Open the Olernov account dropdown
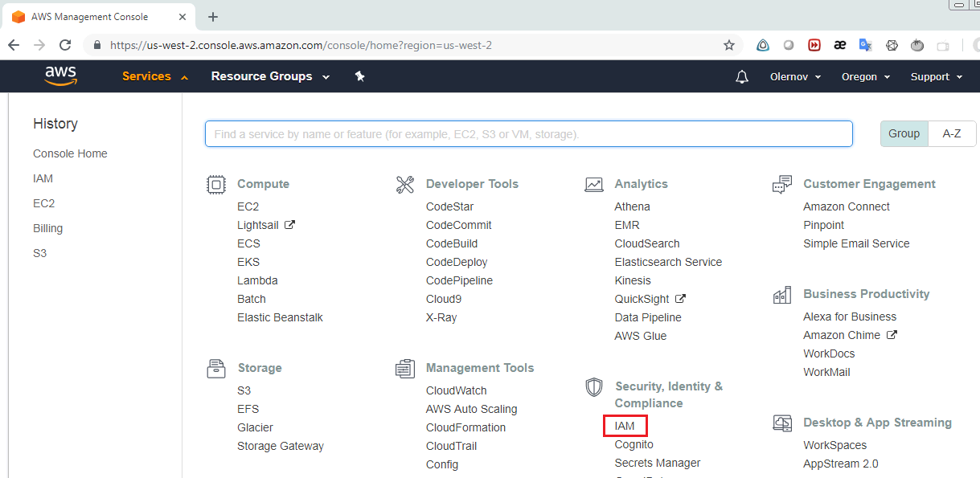The image size is (980, 478). tap(796, 77)
